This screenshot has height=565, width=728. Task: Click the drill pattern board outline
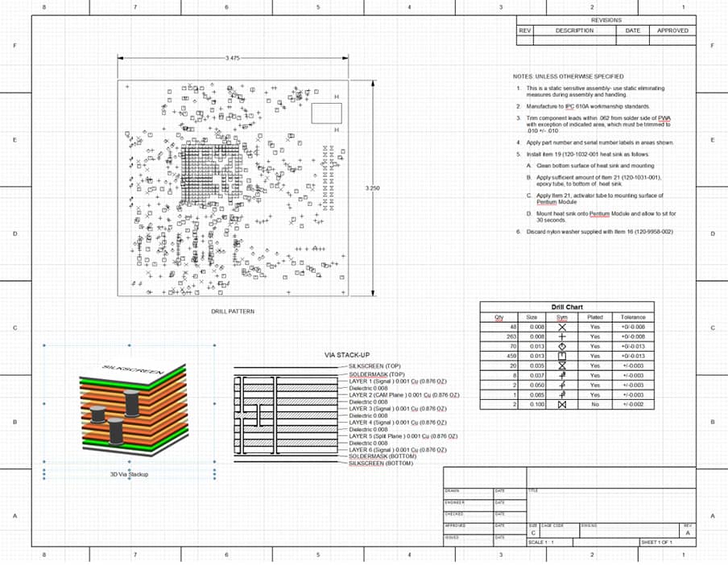coord(233,188)
